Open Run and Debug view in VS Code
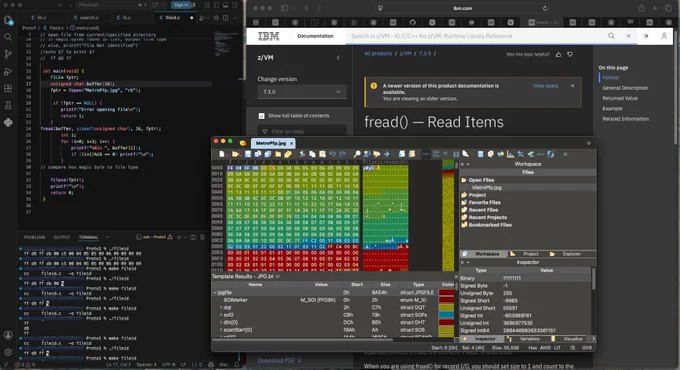This screenshot has height=370, width=680. point(8,72)
